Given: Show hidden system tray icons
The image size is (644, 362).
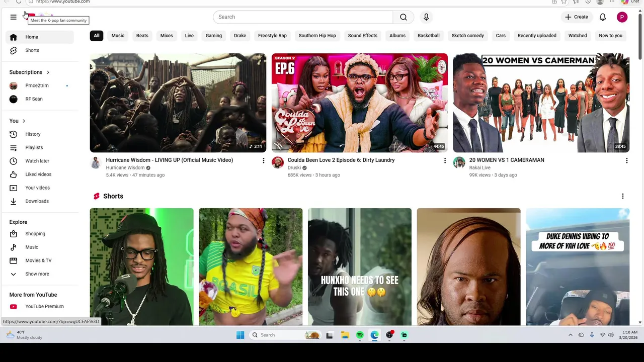Looking at the screenshot, I should point(571,335).
